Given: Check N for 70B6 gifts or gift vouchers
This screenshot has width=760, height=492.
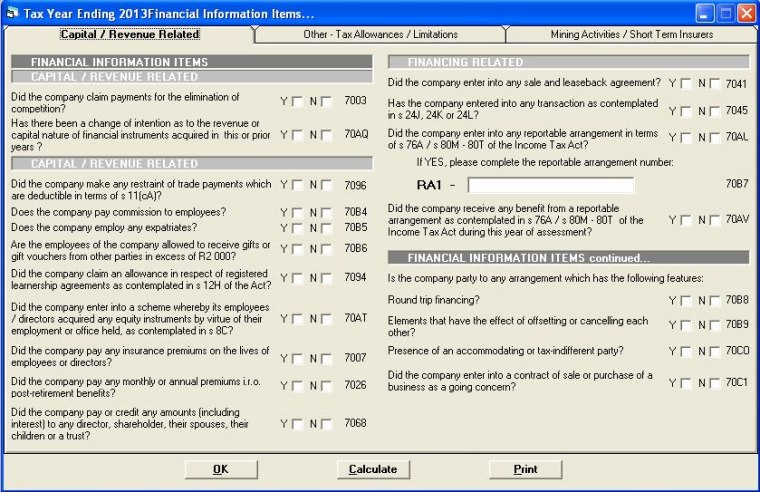Looking at the screenshot, I should tap(327, 249).
